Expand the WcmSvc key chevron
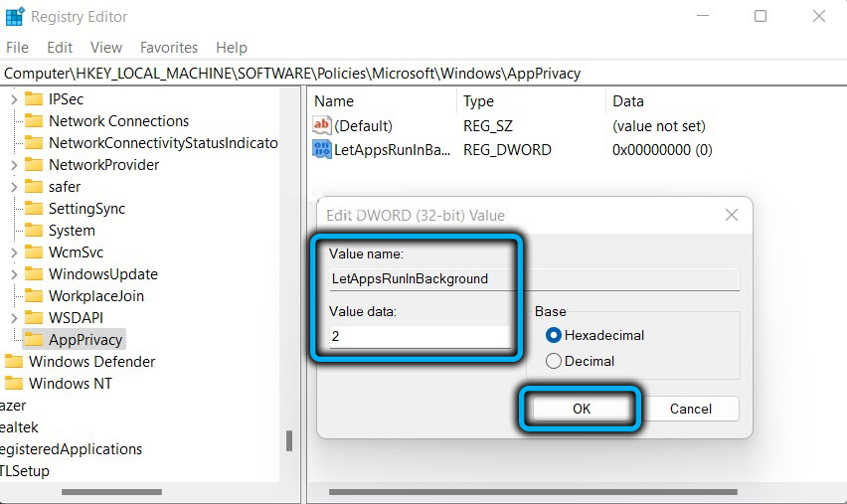Viewport: 847px width, 504px height. [x=13, y=252]
